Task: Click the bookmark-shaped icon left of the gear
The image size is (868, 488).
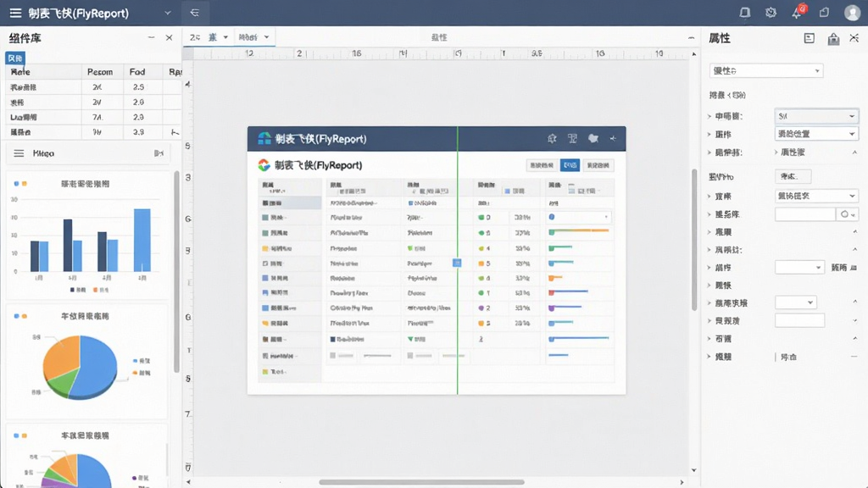Action: [745, 13]
